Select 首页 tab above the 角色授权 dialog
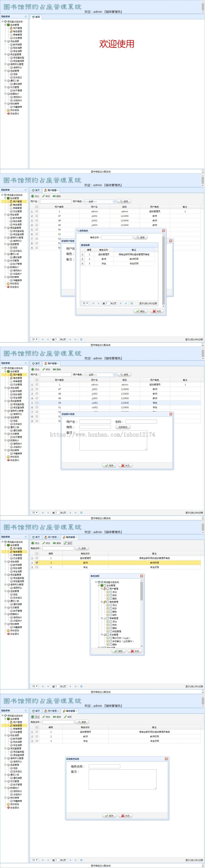205x868 pixels. pos(36,537)
